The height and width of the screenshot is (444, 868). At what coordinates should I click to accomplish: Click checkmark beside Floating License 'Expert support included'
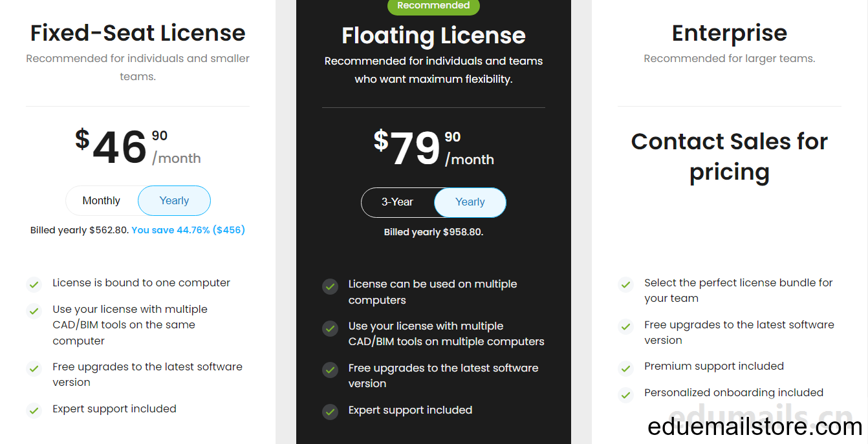pyautogui.click(x=330, y=411)
